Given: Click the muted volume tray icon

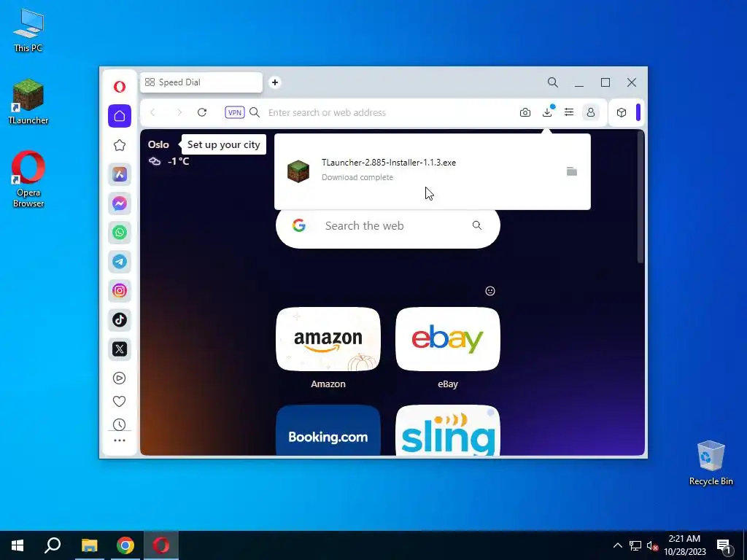Looking at the screenshot, I should point(652,545).
